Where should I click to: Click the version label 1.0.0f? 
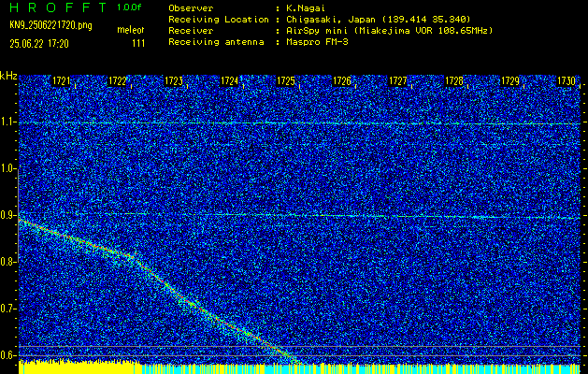click(129, 7)
